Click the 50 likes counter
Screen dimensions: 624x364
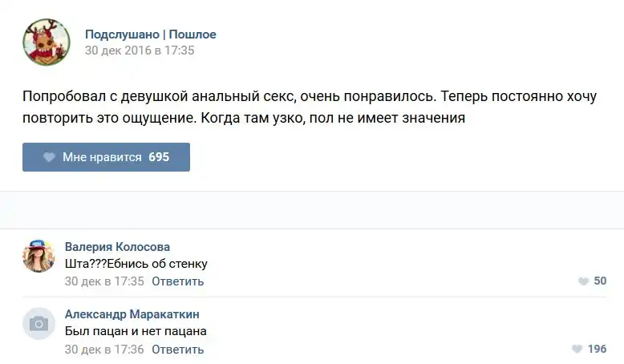[x=600, y=281]
